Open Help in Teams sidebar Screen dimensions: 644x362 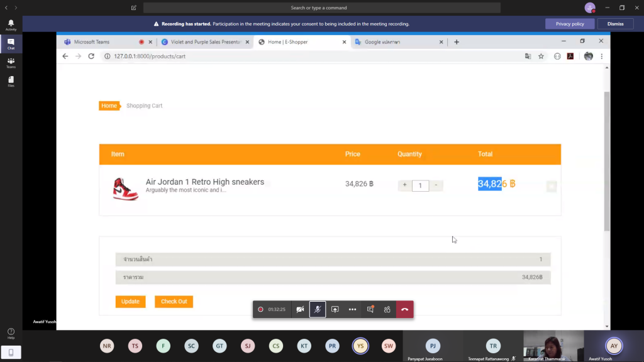(11, 333)
